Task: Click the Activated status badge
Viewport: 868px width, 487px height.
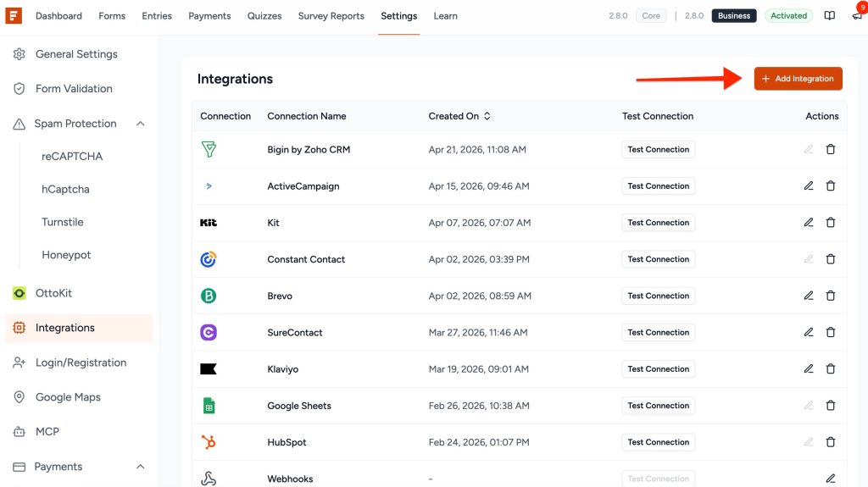Action: pyautogui.click(x=788, y=15)
